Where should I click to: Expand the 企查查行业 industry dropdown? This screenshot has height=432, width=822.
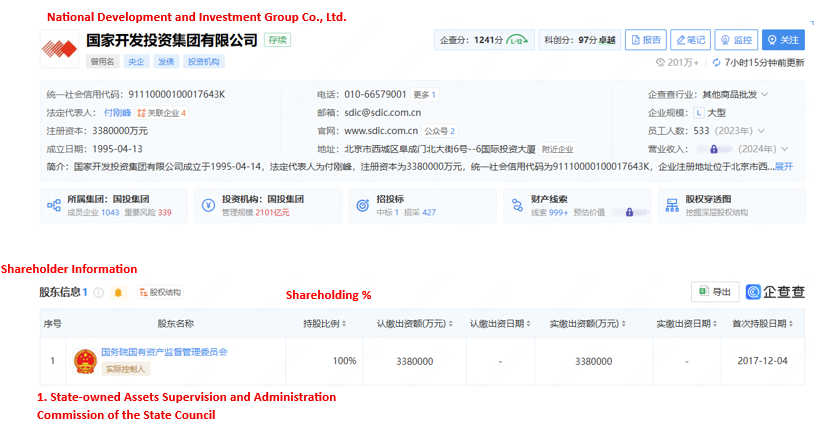coord(765,95)
